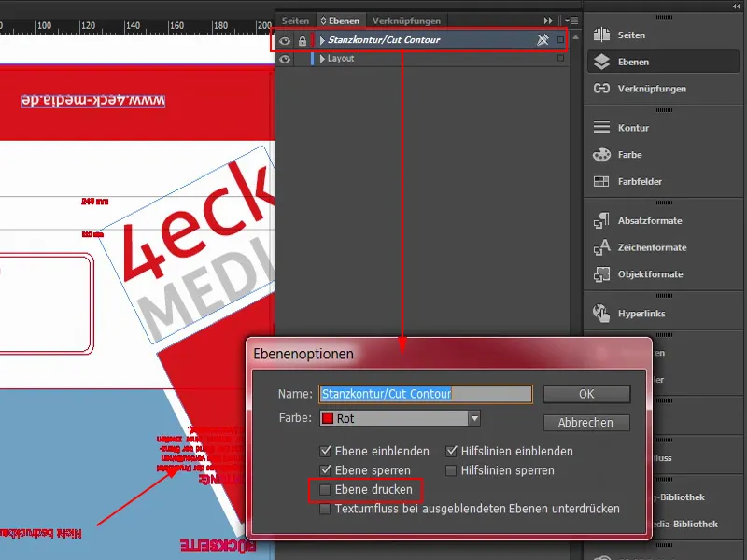Image resolution: width=747 pixels, height=560 pixels.
Task: Switch to the Seiten tab
Action: coord(295,21)
